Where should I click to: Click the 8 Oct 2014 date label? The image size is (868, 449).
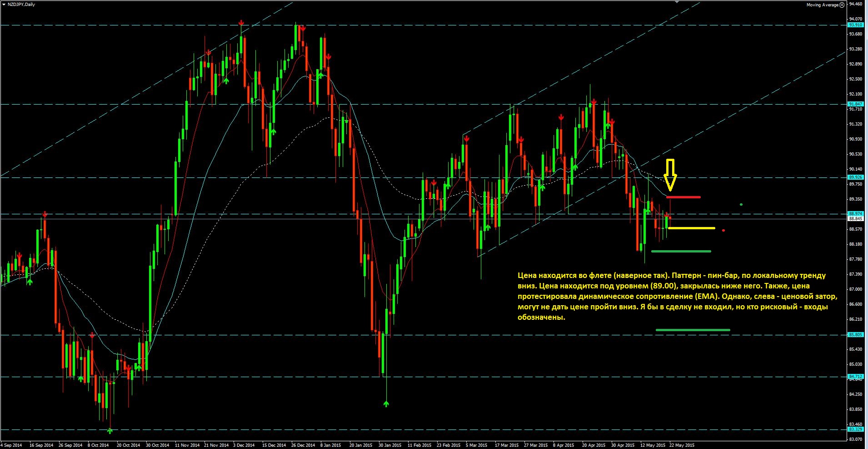coord(98,445)
